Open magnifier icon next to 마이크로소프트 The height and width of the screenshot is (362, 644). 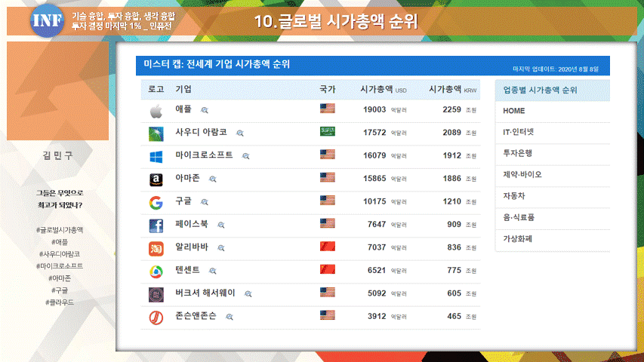[x=245, y=156]
